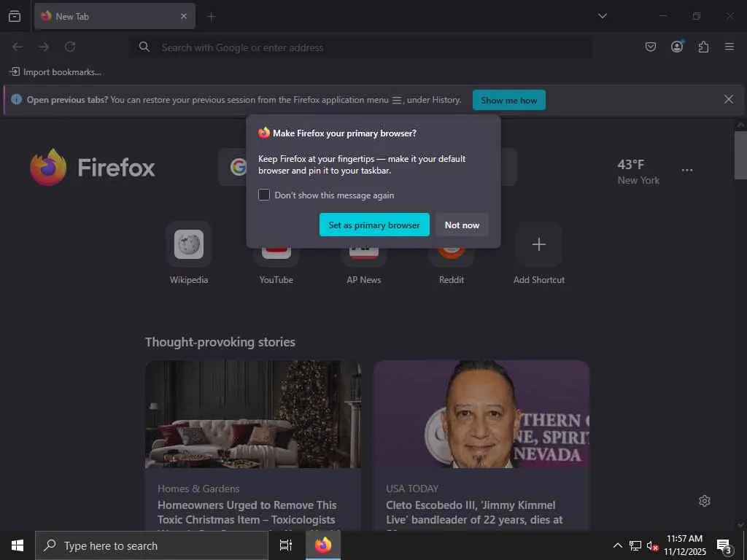This screenshot has width=747, height=560.
Task: Open the Pocket save icon
Action: (x=650, y=47)
